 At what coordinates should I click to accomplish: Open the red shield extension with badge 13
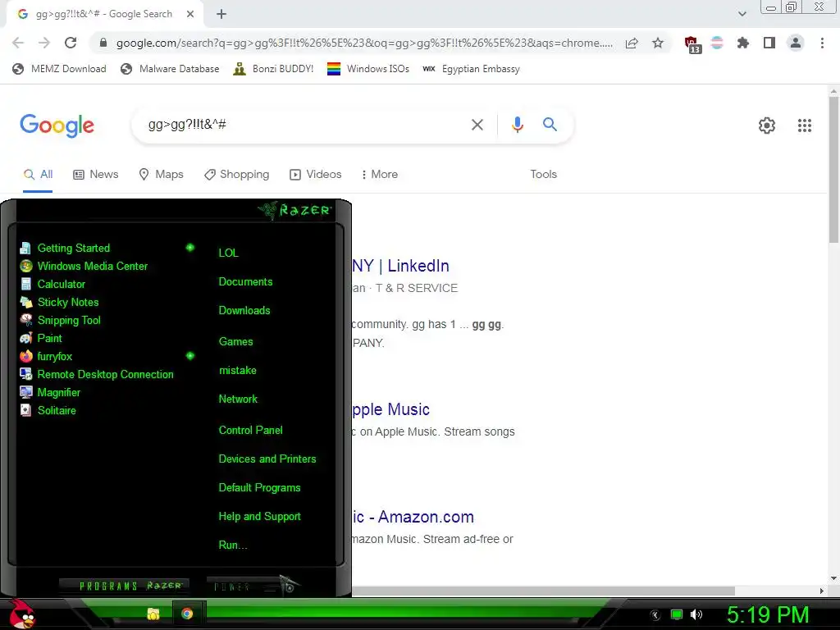692,44
